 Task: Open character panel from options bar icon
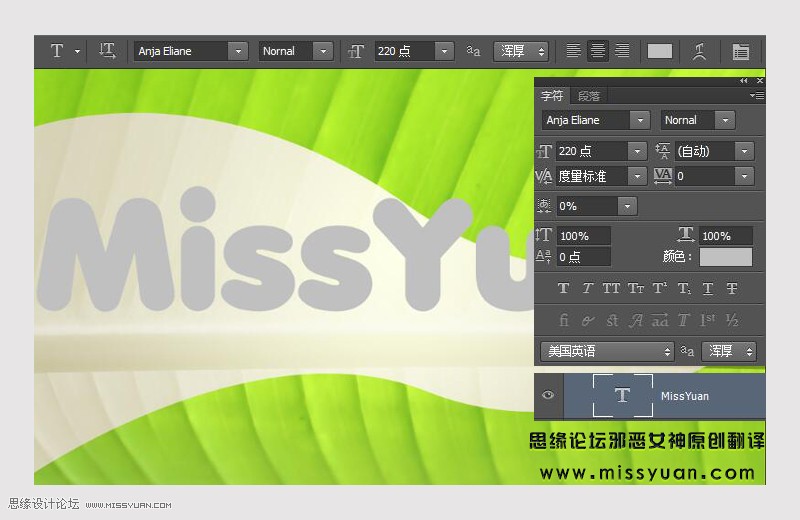(x=740, y=51)
